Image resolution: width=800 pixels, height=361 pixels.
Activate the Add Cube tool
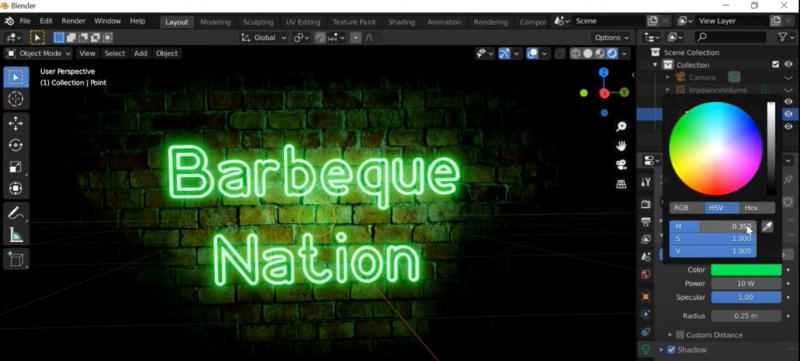16,259
